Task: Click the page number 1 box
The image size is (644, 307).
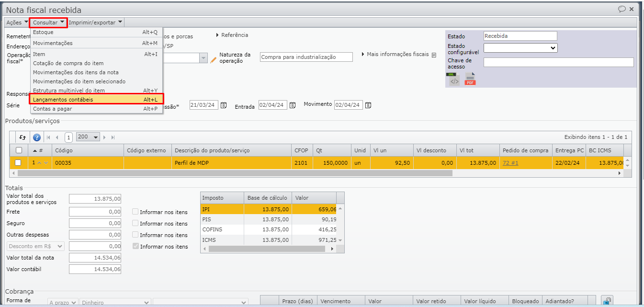Action: coord(68,137)
